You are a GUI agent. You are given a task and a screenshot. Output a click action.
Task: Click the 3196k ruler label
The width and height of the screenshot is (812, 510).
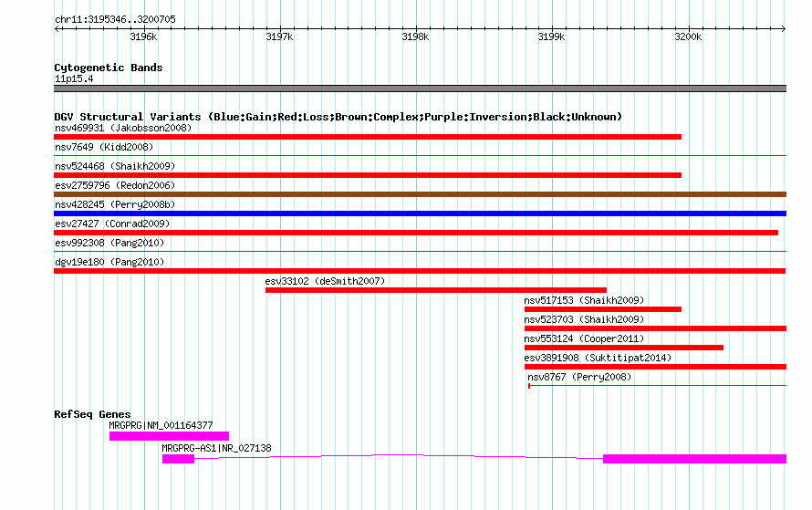click(143, 36)
